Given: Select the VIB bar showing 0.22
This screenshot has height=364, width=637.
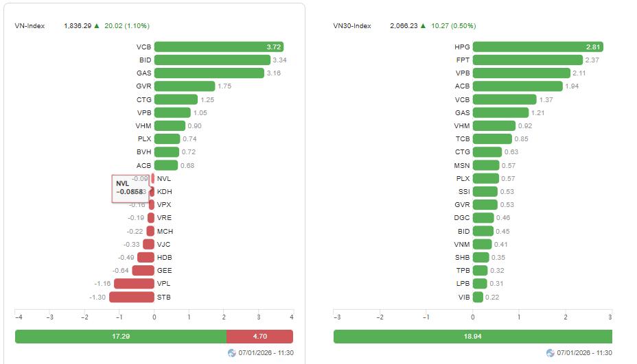Looking at the screenshot, I should [478, 297].
